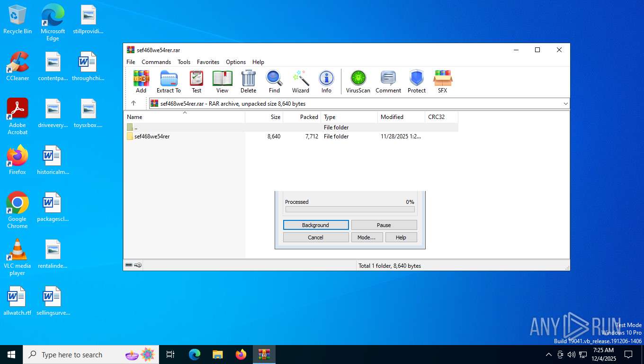Click the Background button in progress dialog
Viewport: 644px width, 364px height.
[x=316, y=225]
